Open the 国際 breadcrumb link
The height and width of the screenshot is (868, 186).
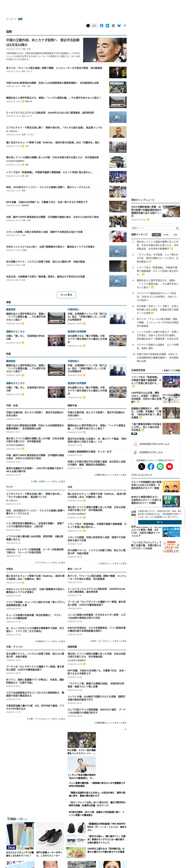click(20, 19)
